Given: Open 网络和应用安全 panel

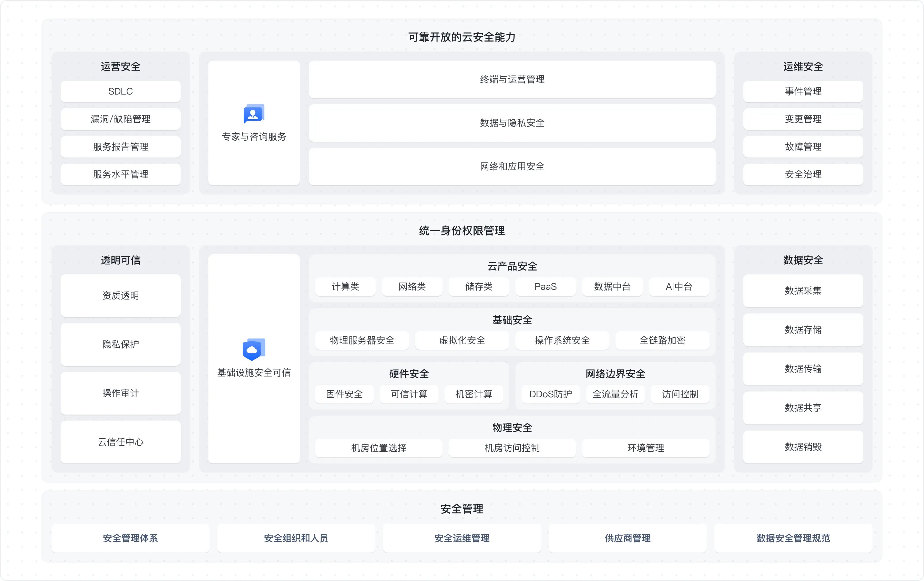Looking at the screenshot, I should pyautogui.click(x=512, y=167).
